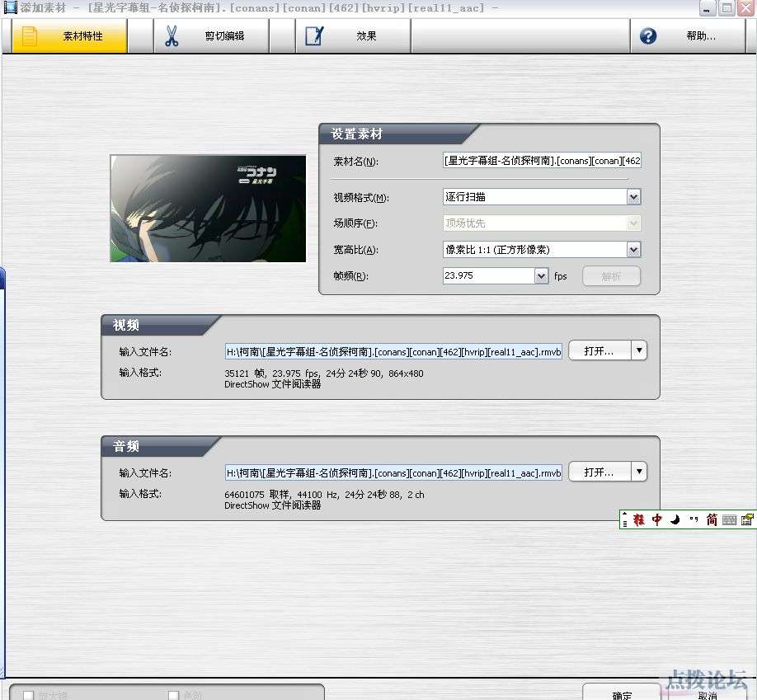The image size is (757, 700).
Task: Click the 帧频(R): label
Action: coord(351,276)
